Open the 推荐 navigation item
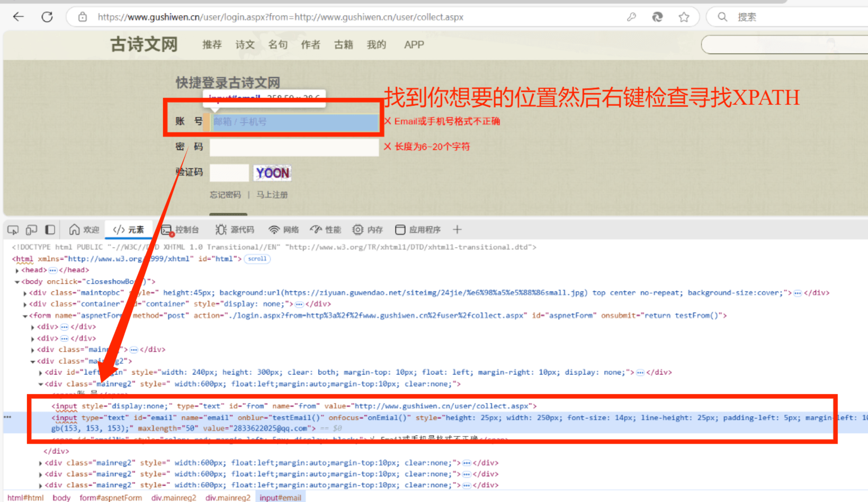868x502 pixels. [x=212, y=45]
